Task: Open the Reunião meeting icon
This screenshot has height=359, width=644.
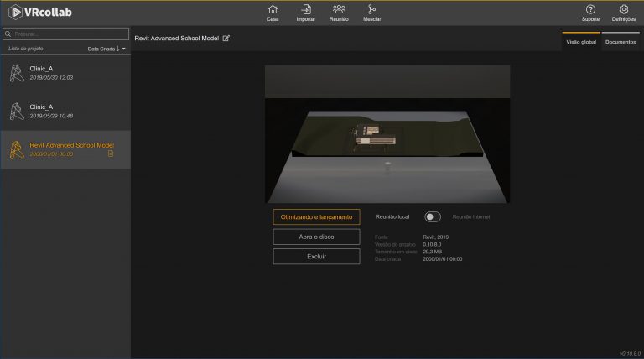Action: [339, 9]
